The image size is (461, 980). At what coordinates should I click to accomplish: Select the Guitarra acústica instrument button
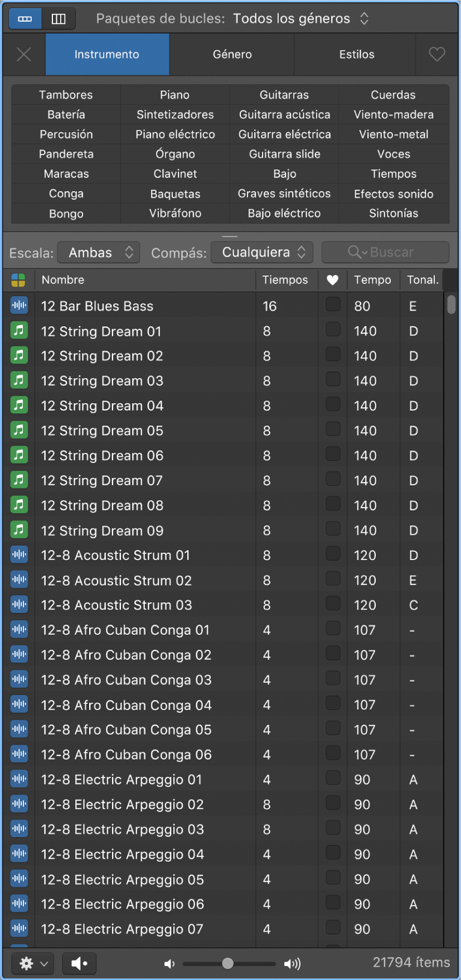pyautogui.click(x=284, y=114)
